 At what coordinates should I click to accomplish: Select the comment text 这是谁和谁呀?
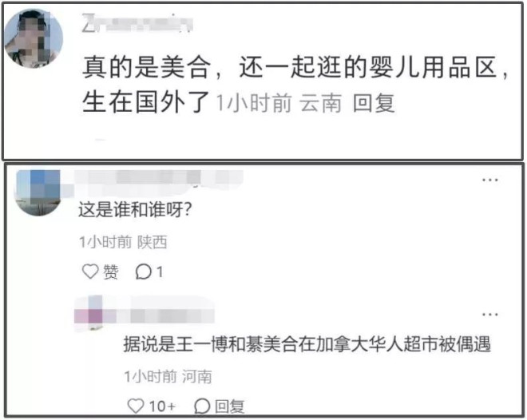pyautogui.click(x=135, y=210)
